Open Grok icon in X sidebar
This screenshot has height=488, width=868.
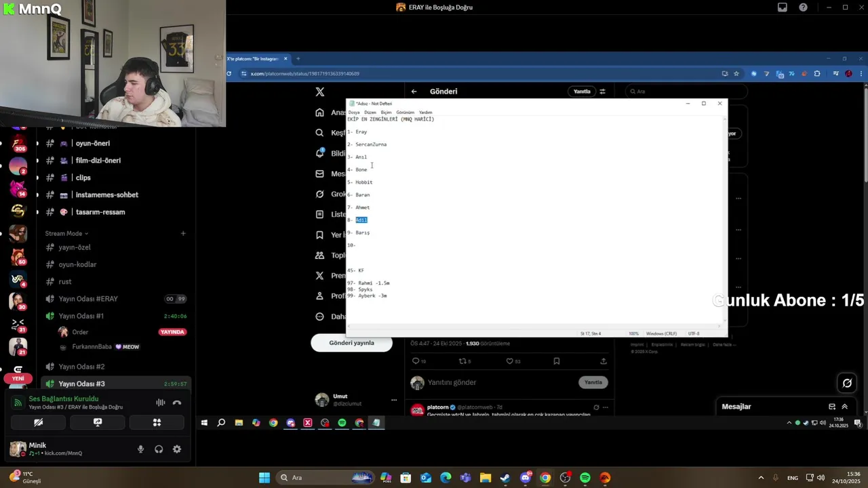(320, 194)
